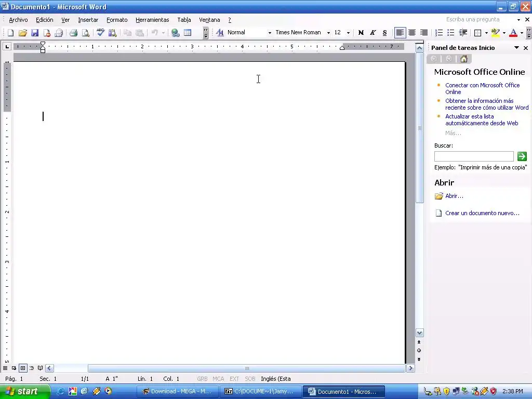The width and height of the screenshot is (532, 399).
Task: Click the Undo arrow icon
Action: tap(155, 33)
